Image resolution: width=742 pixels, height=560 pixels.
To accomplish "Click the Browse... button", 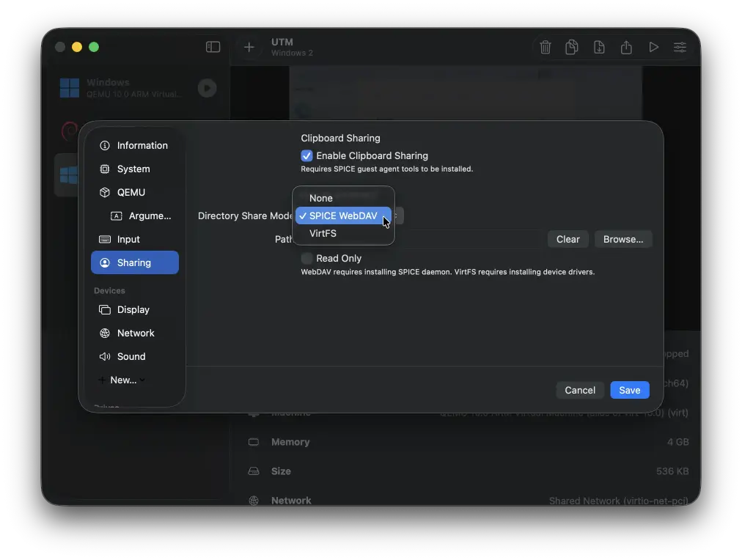I will (623, 240).
